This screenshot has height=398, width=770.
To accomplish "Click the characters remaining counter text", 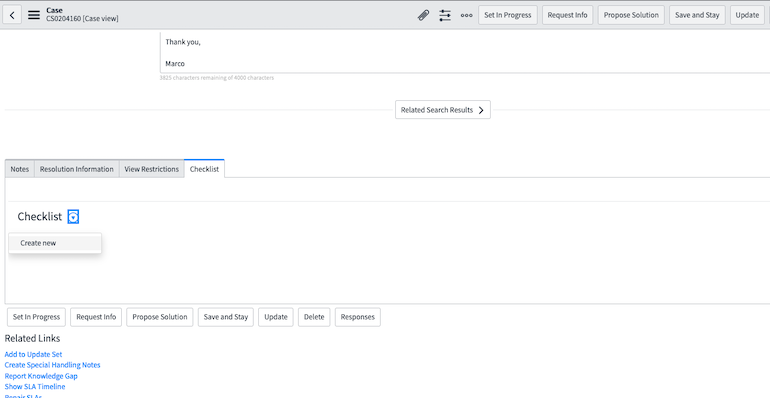I will (217, 78).
